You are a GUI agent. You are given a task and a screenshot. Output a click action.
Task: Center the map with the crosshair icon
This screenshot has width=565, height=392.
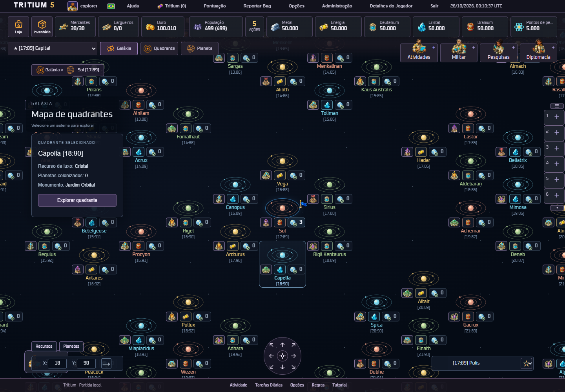tap(282, 356)
